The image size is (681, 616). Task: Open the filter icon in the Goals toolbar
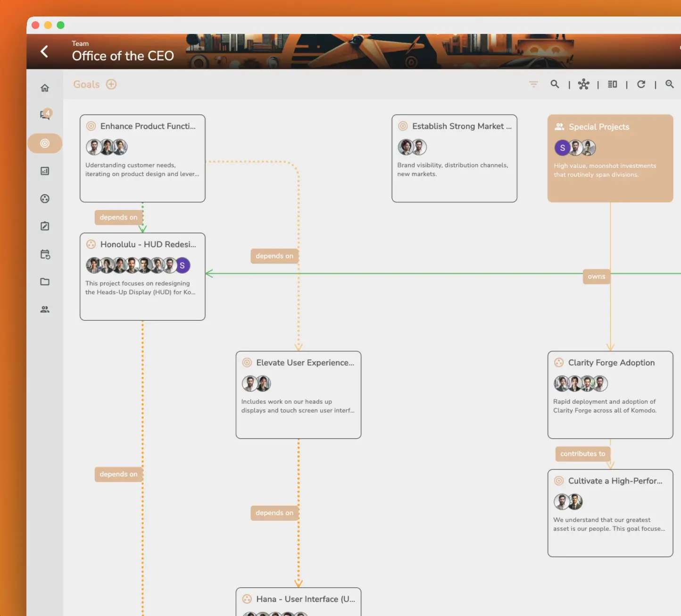pos(533,84)
